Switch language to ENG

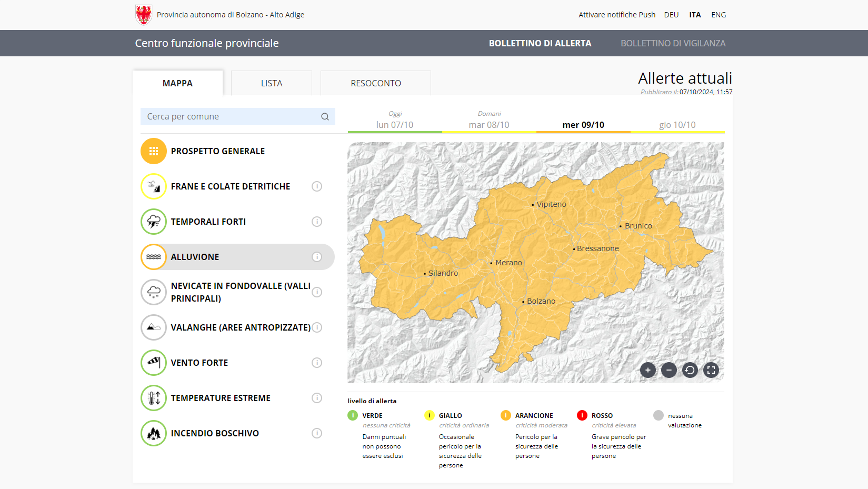pyautogui.click(x=718, y=15)
